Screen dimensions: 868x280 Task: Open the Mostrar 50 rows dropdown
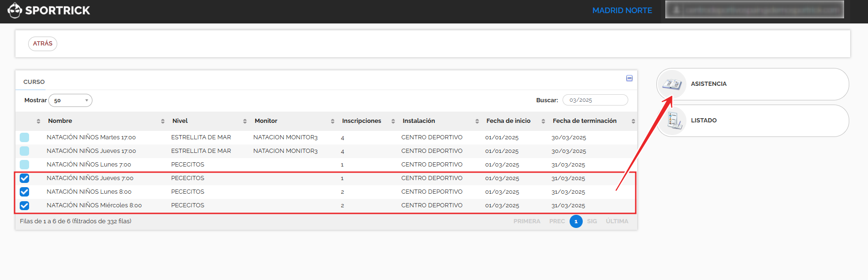(x=70, y=100)
